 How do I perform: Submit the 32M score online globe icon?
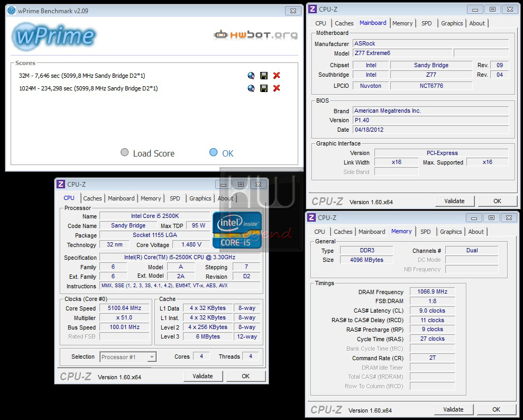251,76
